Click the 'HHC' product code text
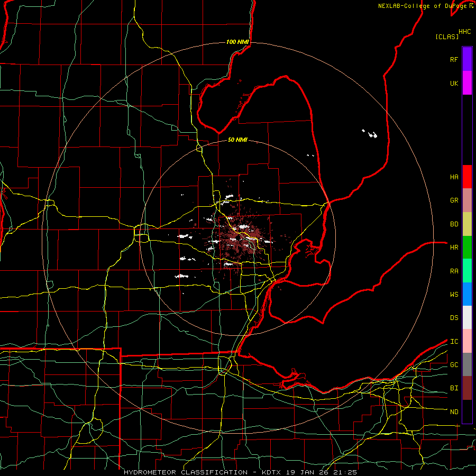 point(464,32)
